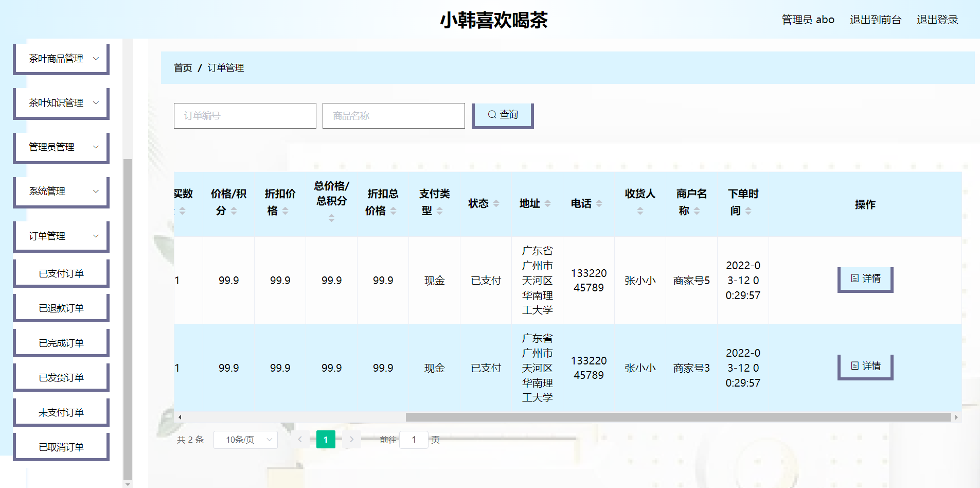The image size is (980, 488).
Task: Click 小韩喜欢喝茶 site title
Action: 493,20
